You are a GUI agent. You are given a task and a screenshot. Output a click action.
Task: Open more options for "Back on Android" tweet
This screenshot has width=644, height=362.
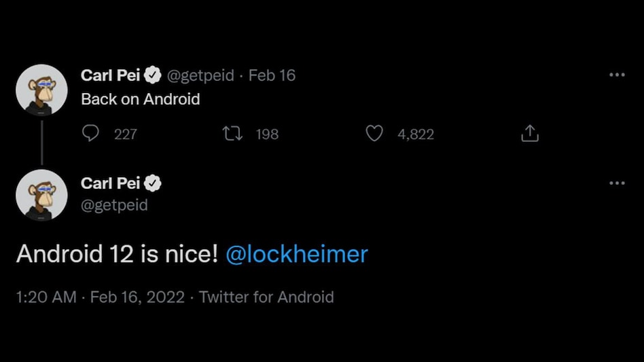point(617,75)
